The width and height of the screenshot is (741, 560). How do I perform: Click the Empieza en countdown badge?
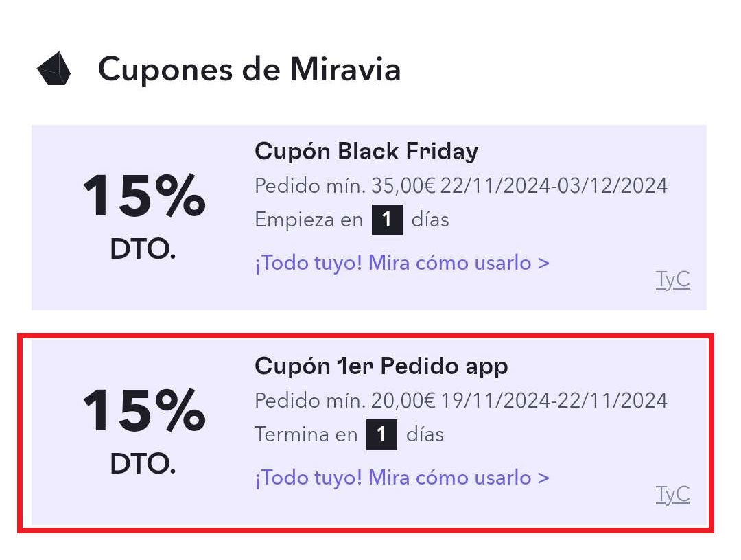tap(388, 220)
